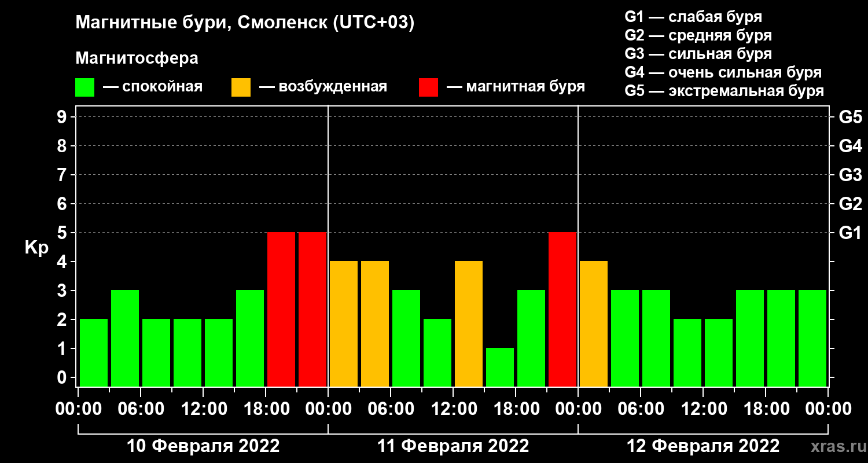Click the red bar at 18:00 on 10 Февраля

pos(281,309)
